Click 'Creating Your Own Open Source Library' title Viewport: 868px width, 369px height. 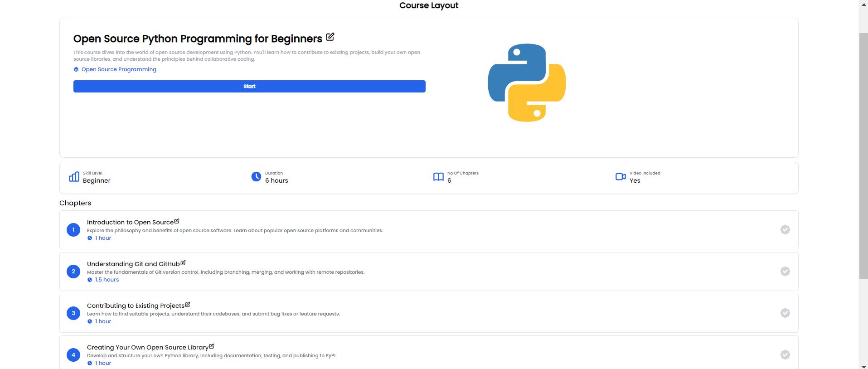tap(148, 347)
